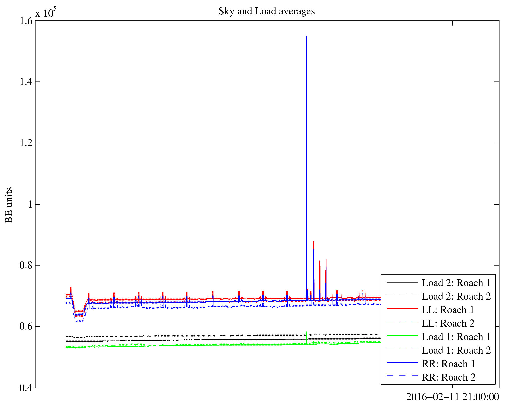Click the 'LL: Roach 1' legend entry
The width and height of the screenshot is (506, 420).
448,310
